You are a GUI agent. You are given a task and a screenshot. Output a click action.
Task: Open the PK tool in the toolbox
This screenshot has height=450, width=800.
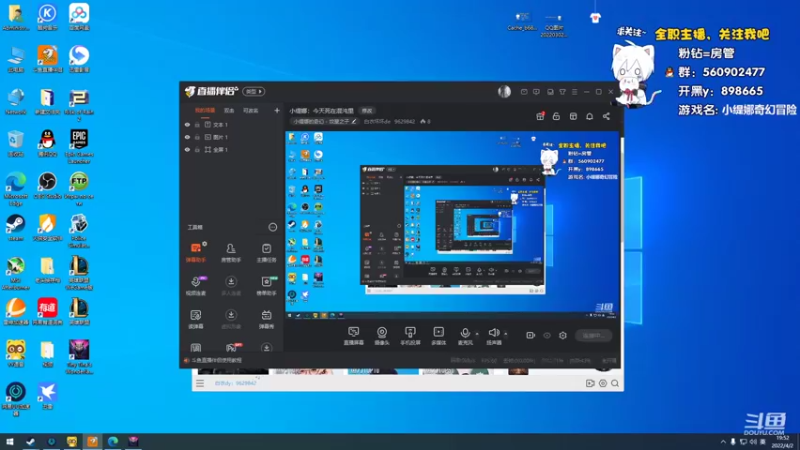click(x=231, y=348)
